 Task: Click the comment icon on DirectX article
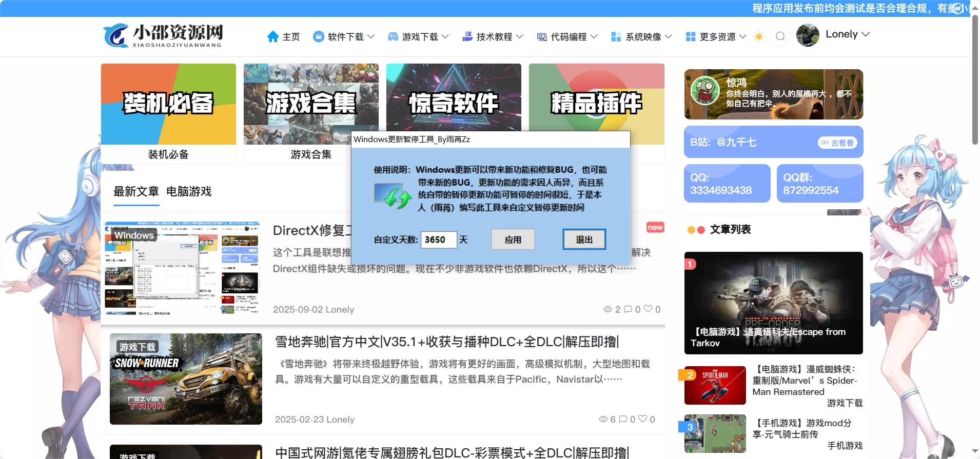tap(628, 309)
